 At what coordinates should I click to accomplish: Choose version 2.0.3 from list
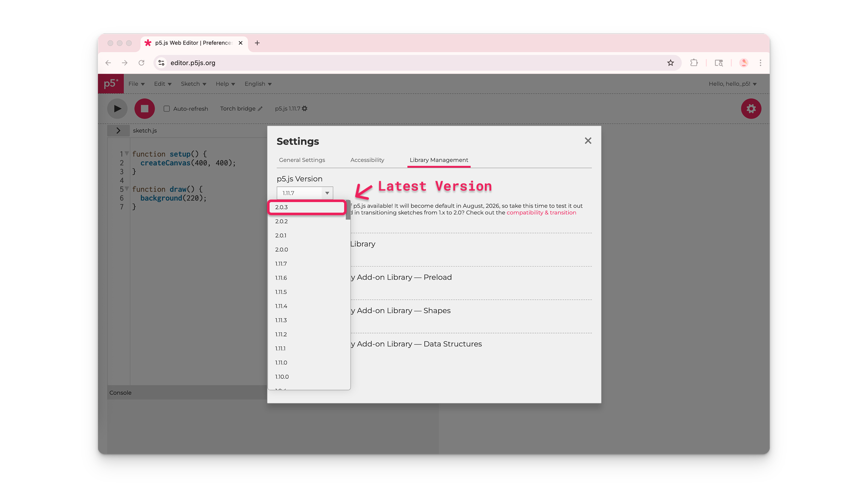[x=307, y=207]
